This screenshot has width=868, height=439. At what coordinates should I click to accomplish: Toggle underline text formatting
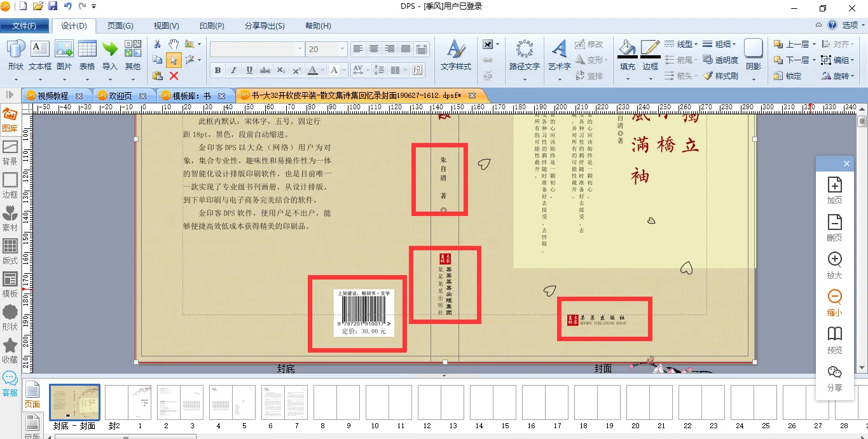(x=249, y=70)
